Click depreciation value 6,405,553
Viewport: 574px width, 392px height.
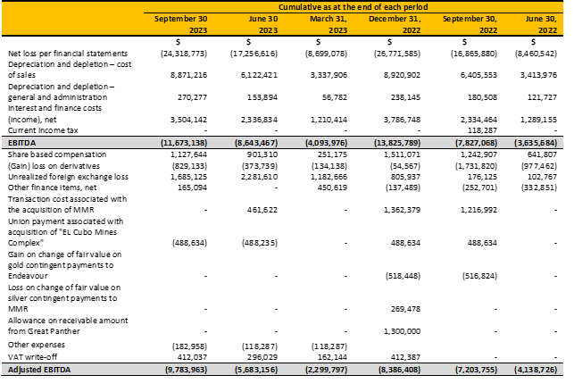tap(478, 75)
